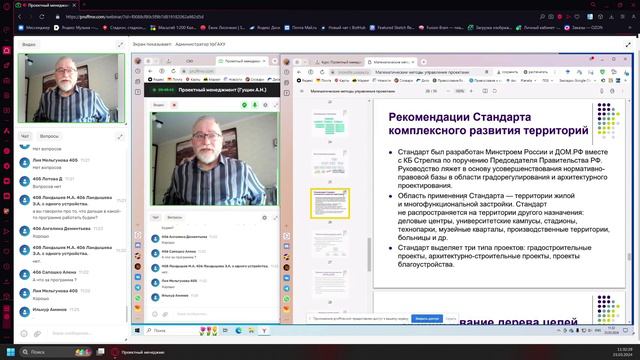The height and width of the screenshot is (360, 640).
Task: Expand the Видео panel to fullscreen
Action: (x=120, y=44)
